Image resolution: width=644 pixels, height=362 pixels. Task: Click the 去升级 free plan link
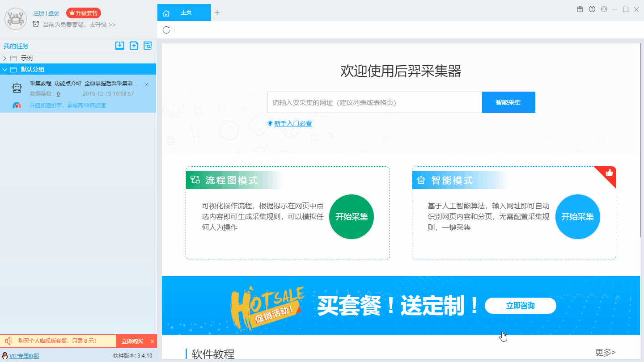tap(102, 25)
